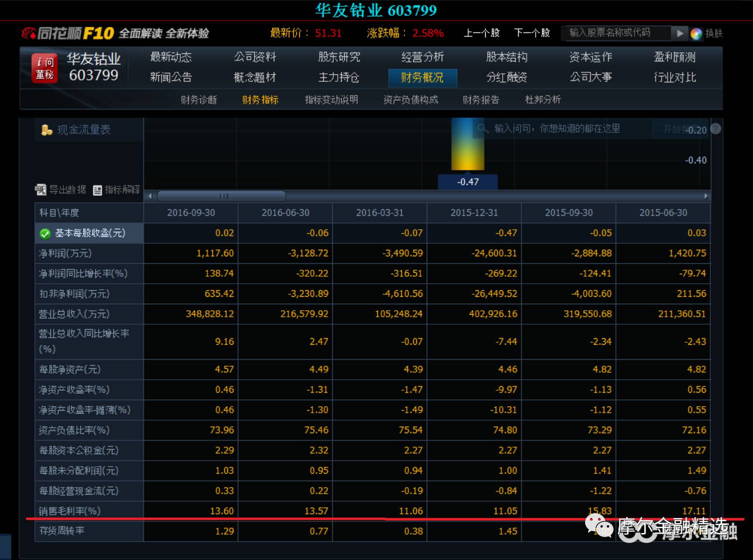Click the i问董秘 red icon
This screenshot has width=753, height=560.
(x=44, y=67)
